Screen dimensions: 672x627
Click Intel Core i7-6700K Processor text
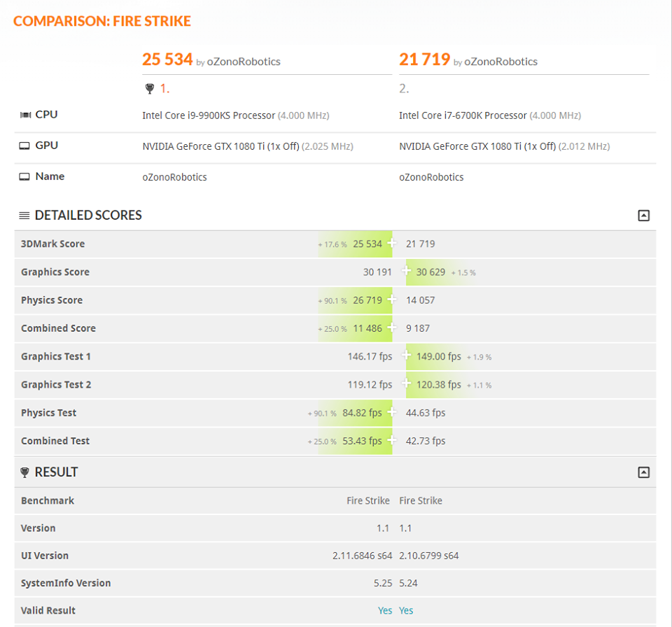(x=463, y=115)
